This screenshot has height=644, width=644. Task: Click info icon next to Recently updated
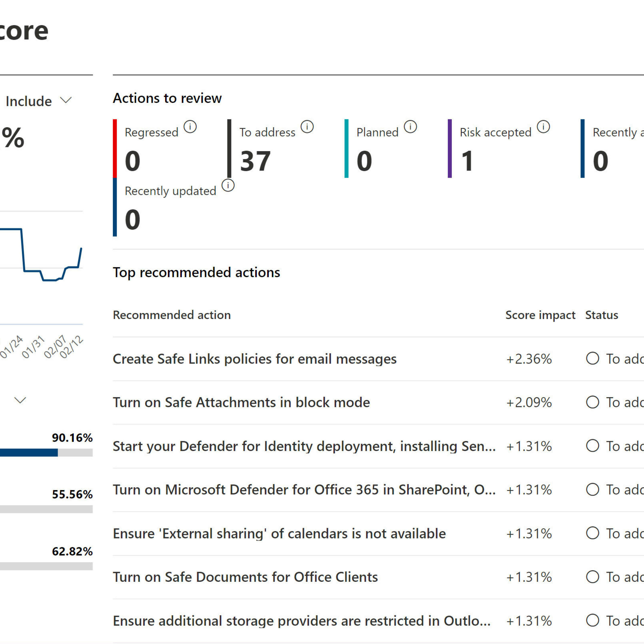pyautogui.click(x=228, y=185)
